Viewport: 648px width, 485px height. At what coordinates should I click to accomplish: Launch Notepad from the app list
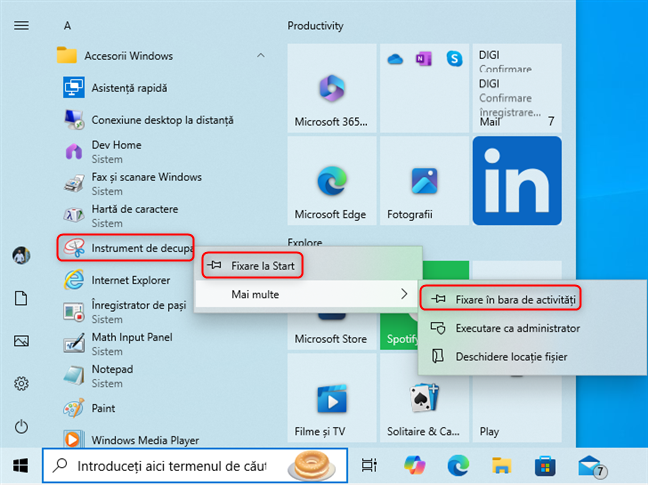click(x=73, y=376)
